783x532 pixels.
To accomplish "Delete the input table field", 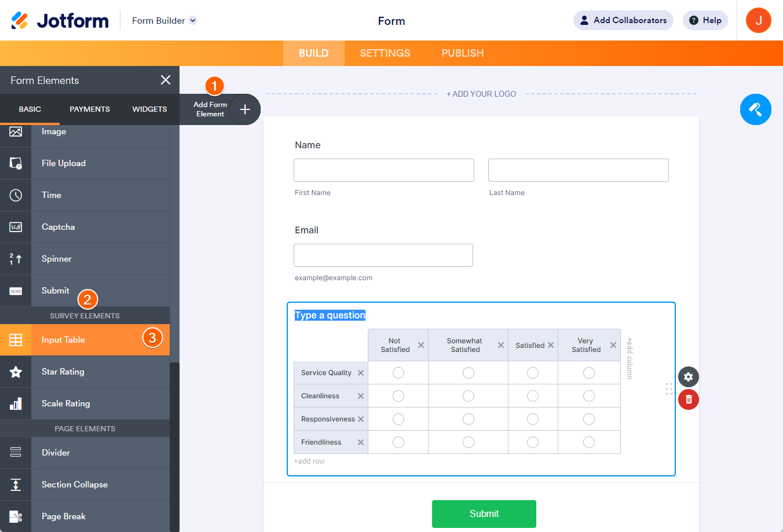I will [689, 399].
